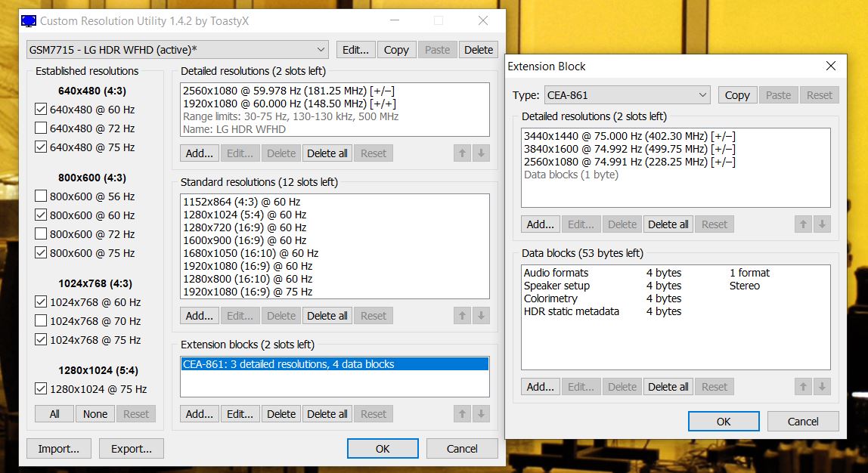Uncheck the 640x480 @ 60 Hz checkbox

coord(41,110)
